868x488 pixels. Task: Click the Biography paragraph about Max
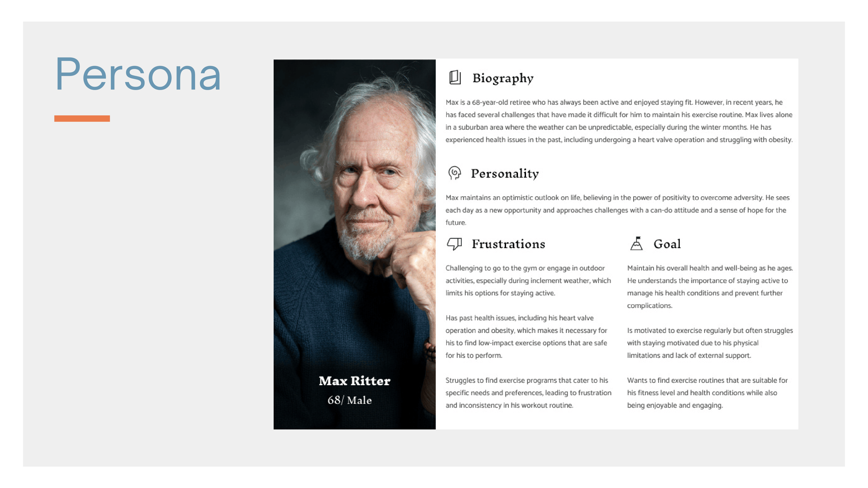pos(619,121)
